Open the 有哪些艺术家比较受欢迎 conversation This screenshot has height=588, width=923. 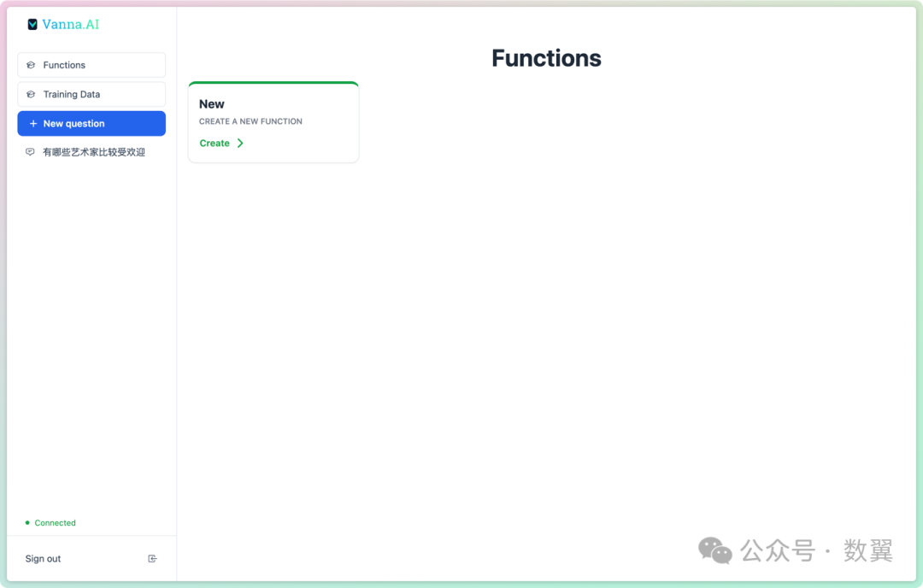(94, 152)
